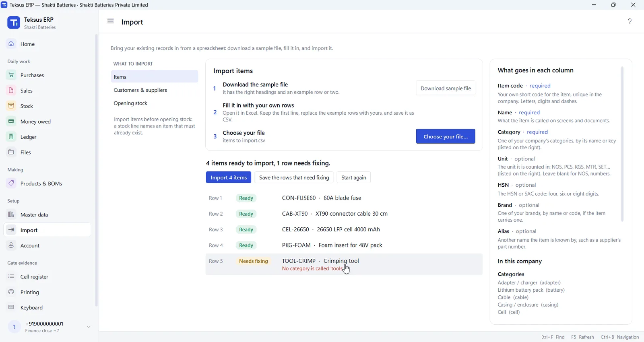Click the Master data library icon
The width and height of the screenshot is (644, 342).
11,214
